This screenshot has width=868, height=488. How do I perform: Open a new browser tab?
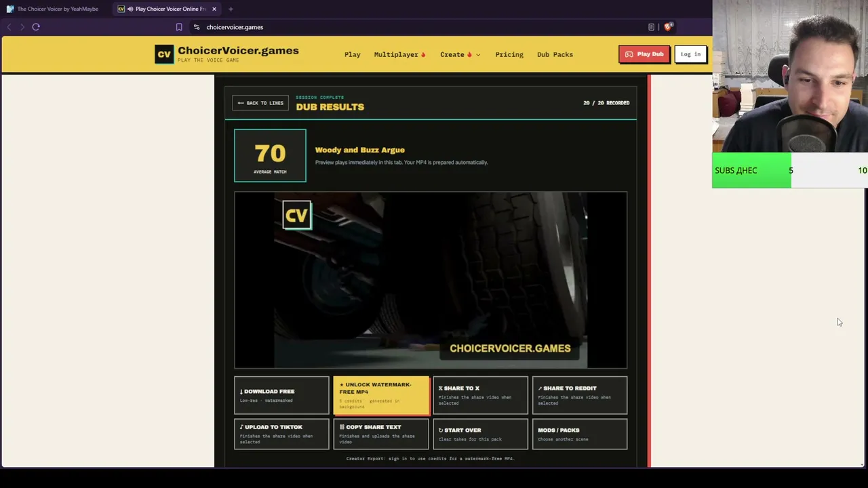coord(231,9)
